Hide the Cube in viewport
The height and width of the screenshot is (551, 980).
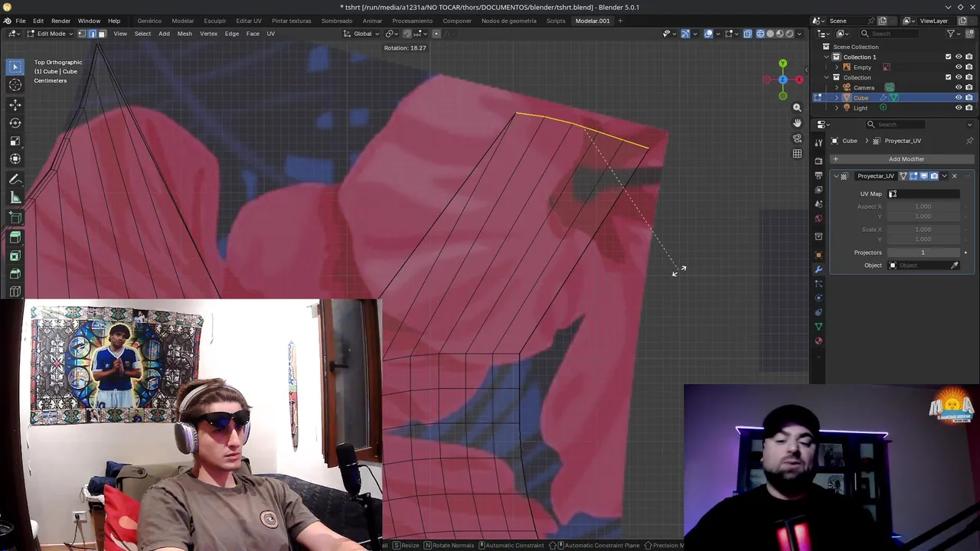coord(959,98)
